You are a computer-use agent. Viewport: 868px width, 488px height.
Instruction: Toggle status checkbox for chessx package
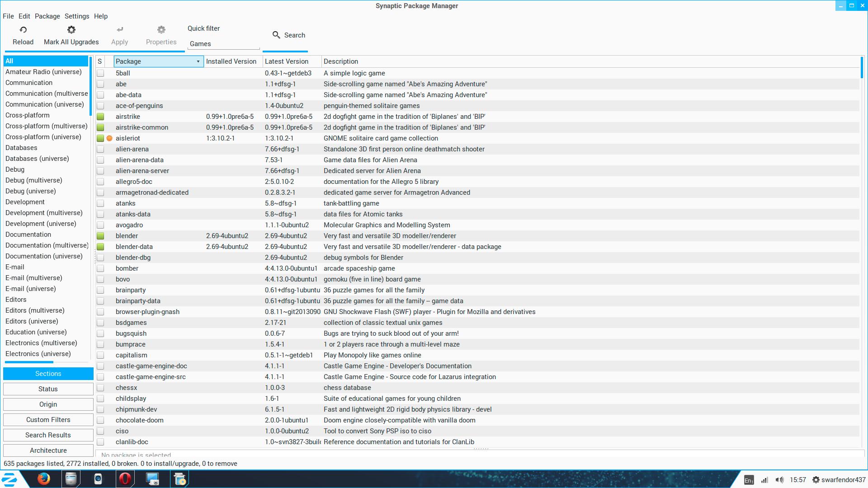tap(100, 388)
